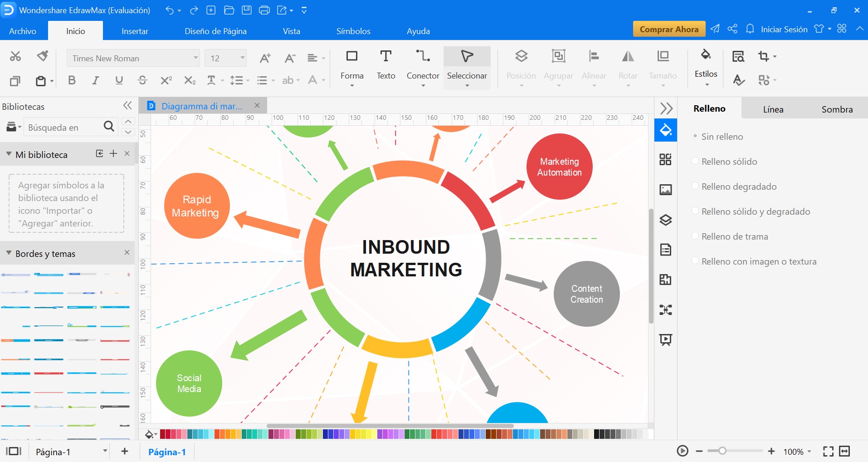Click the Página-1 page tab
868x462 pixels.
pos(167,452)
